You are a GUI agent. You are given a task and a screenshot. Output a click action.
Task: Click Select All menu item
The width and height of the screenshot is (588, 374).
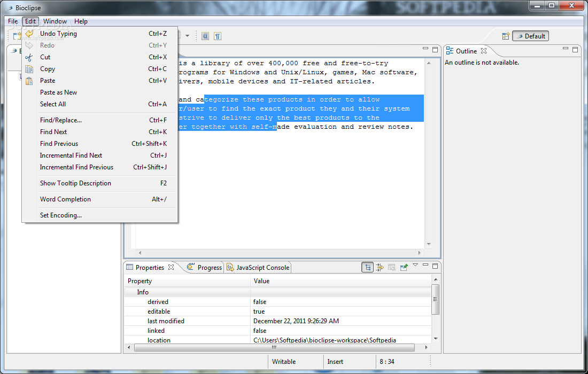click(x=100, y=104)
